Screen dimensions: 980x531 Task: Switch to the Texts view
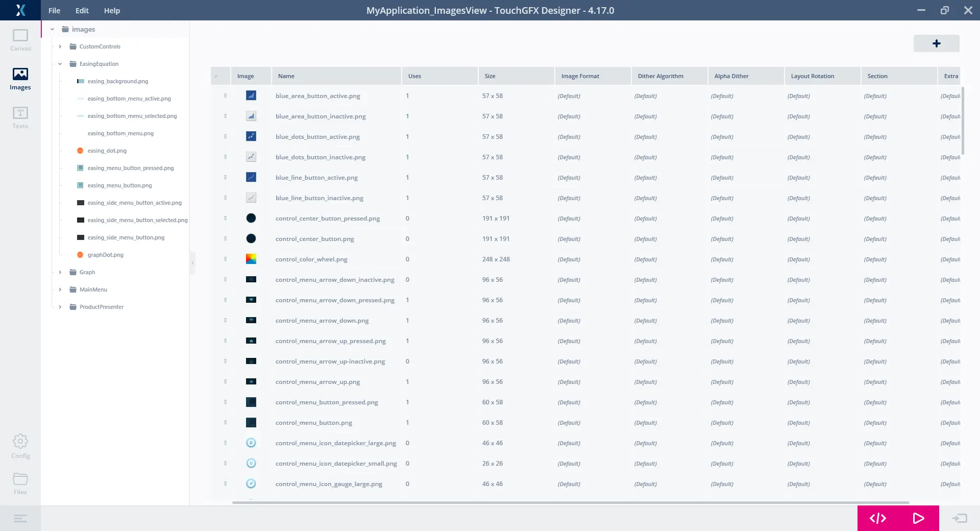20,117
